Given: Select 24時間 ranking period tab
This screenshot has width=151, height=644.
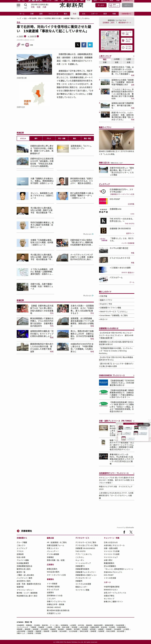Looking at the screenshot, I should [117, 60].
